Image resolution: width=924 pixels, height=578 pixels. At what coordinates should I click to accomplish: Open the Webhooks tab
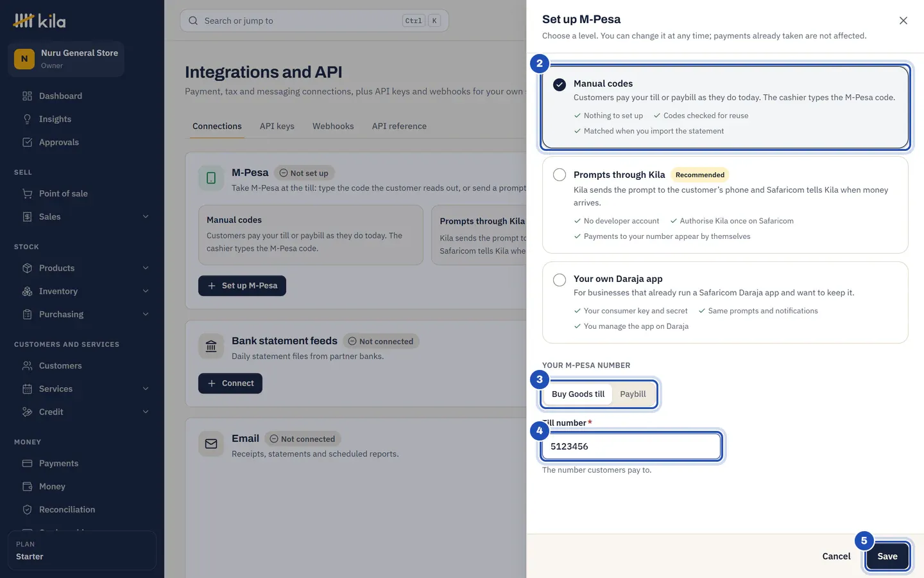(x=333, y=127)
